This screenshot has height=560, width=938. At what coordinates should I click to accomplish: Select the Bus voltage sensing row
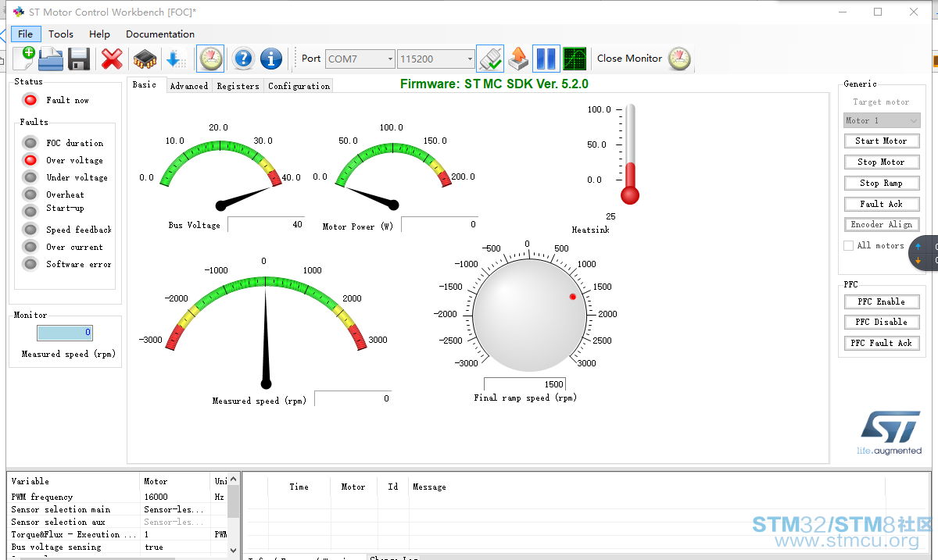point(117,547)
